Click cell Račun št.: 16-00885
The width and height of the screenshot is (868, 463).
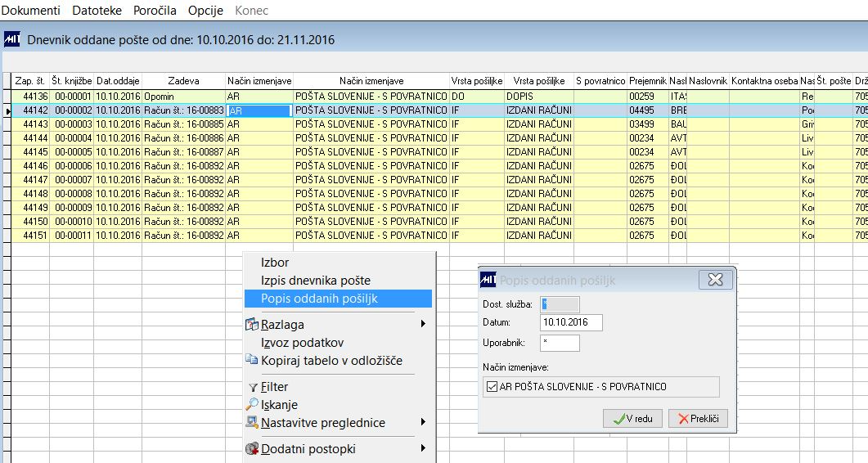pyautogui.click(x=184, y=124)
